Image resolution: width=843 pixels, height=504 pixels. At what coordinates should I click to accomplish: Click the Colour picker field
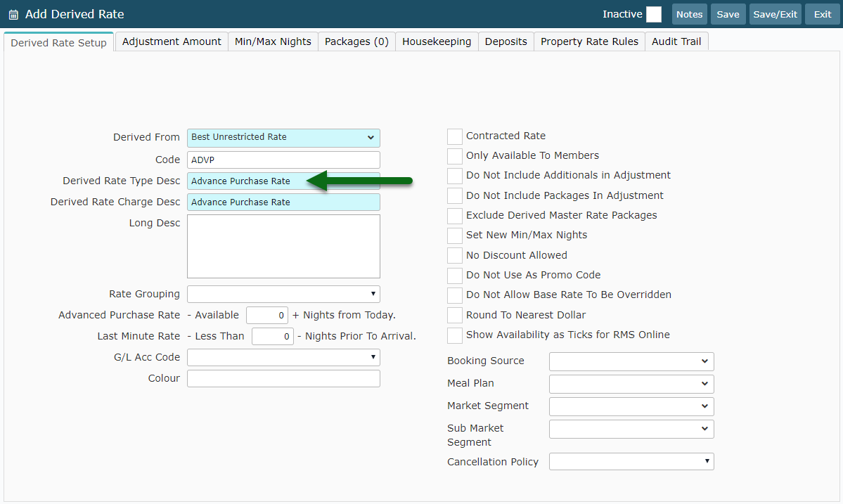coord(283,378)
